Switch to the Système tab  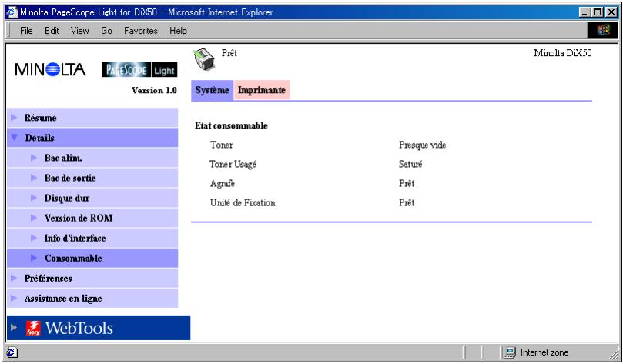(x=213, y=90)
